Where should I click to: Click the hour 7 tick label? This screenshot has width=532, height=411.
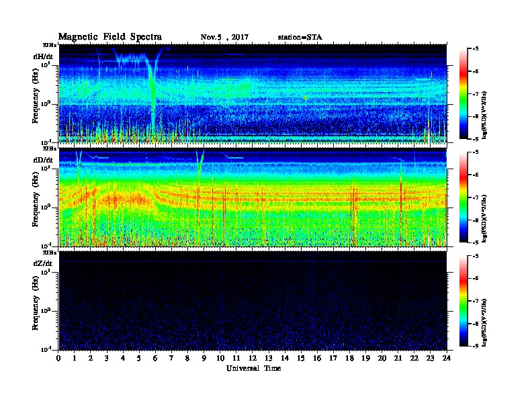click(172, 359)
